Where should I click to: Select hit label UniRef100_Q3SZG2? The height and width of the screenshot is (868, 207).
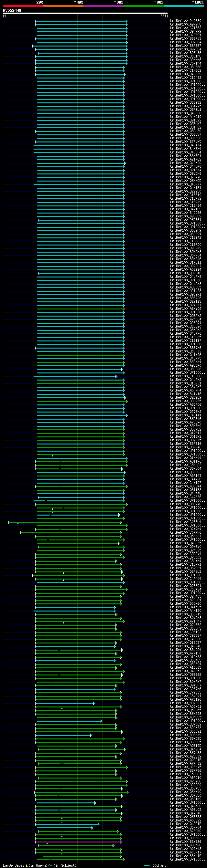(x=186, y=102)
